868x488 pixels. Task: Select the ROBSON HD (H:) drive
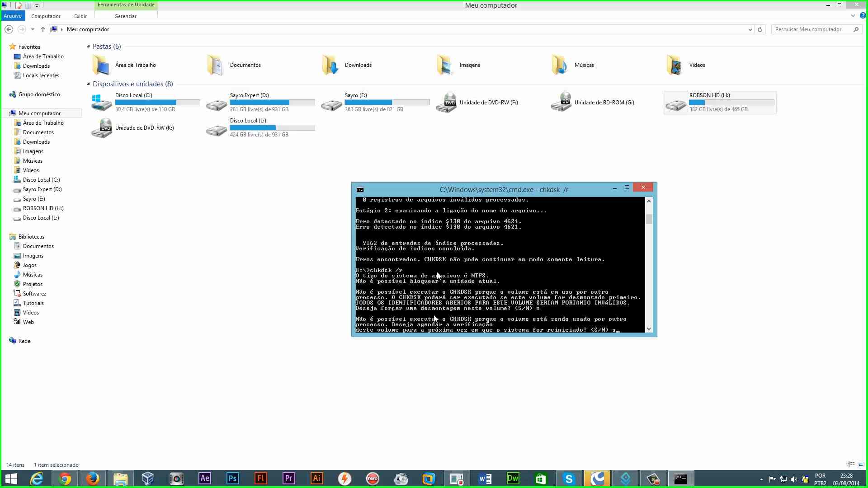click(x=720, y=103)
